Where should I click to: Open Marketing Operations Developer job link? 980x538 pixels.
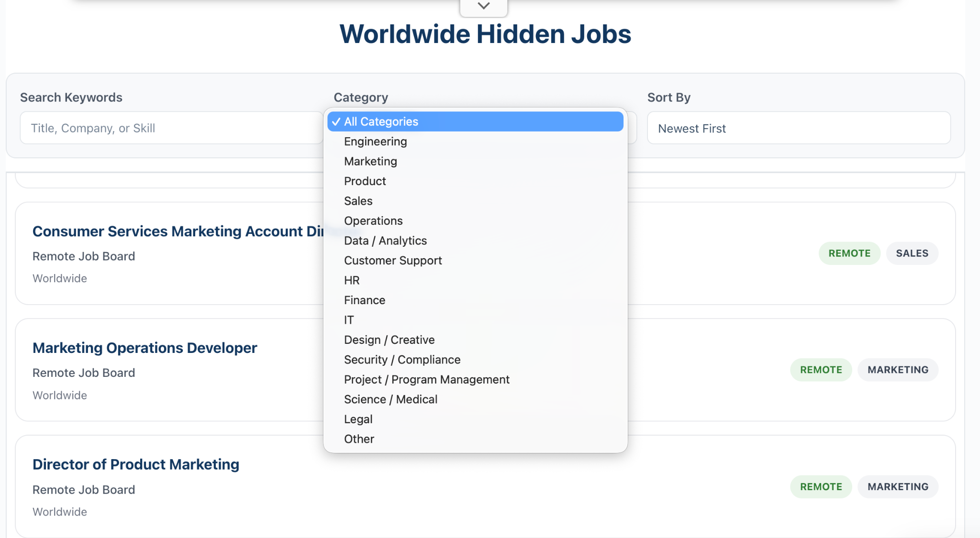point(145,348)
